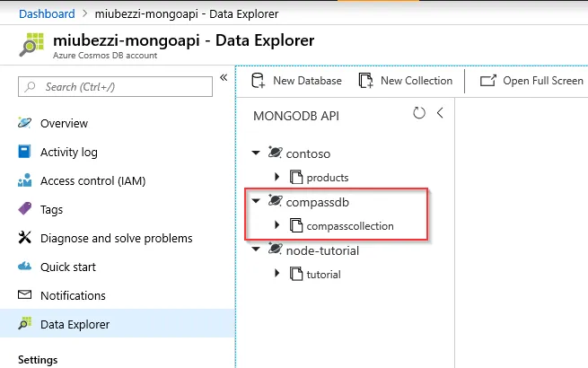The width and height of the screenshot is (588, 368).
Task: Click the Activity log book icon
Action: click(25, 152)
